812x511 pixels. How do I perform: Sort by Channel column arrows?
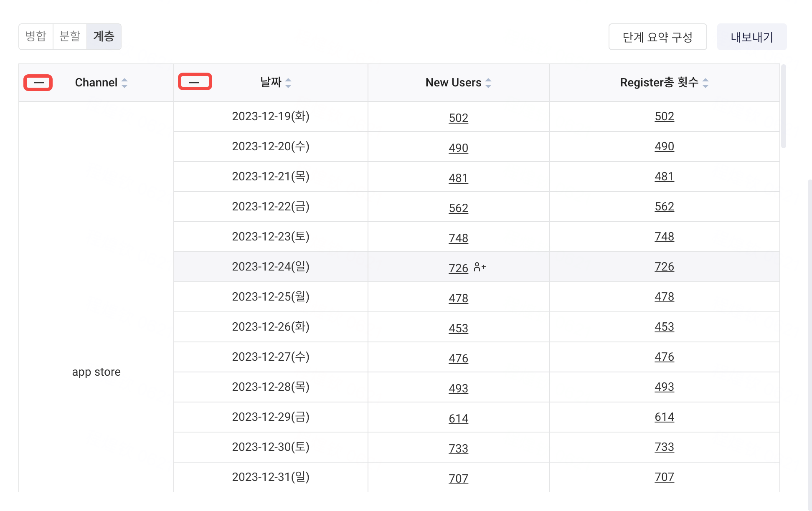pos(124,83)
